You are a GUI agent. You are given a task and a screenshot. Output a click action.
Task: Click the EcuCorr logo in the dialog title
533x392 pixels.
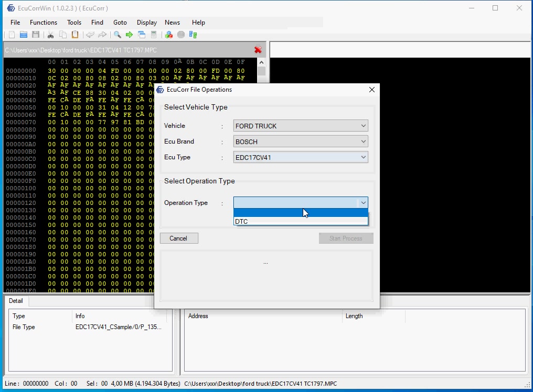[160, 90]
